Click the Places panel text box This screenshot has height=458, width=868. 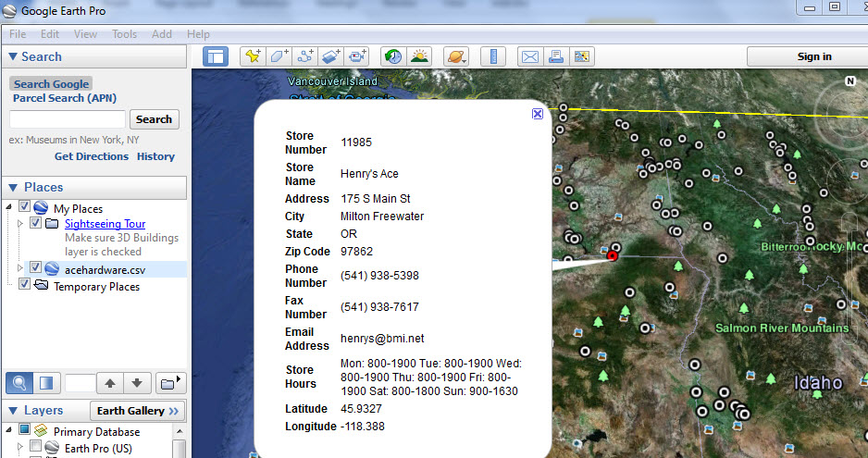click(80, 383)
